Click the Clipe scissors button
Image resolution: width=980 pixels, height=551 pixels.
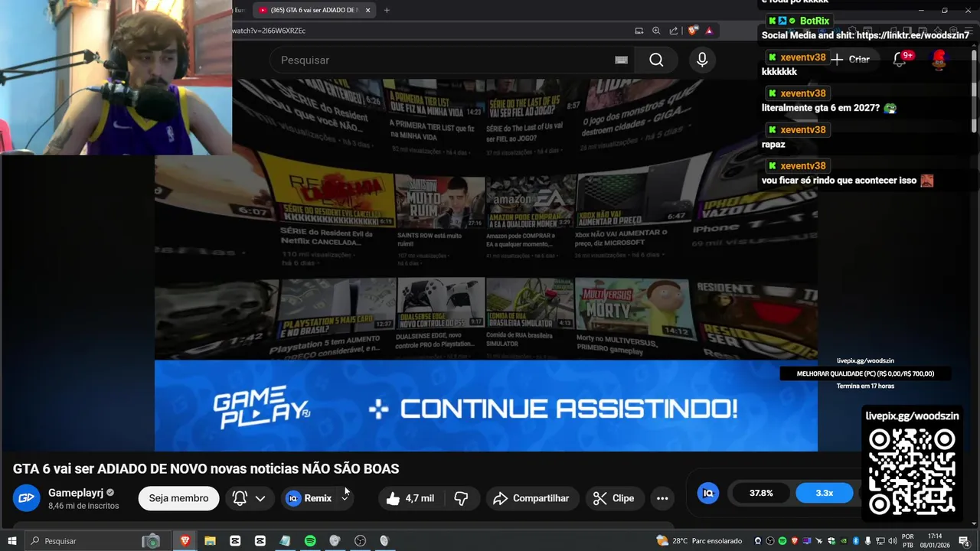pyautogui.click(x=615, y=498)
